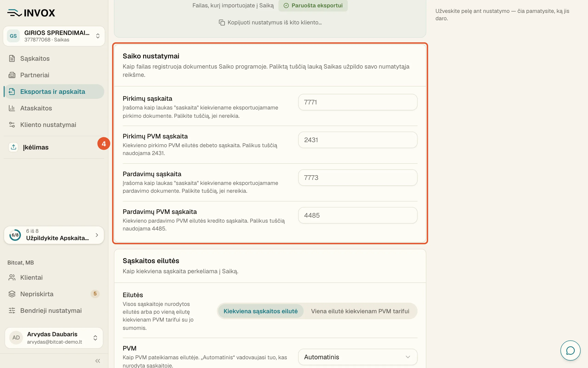The height and width of the screenshot is (368, 588).
Task: Open Sąskaitos in the sidebar
Action: (54, 58)
